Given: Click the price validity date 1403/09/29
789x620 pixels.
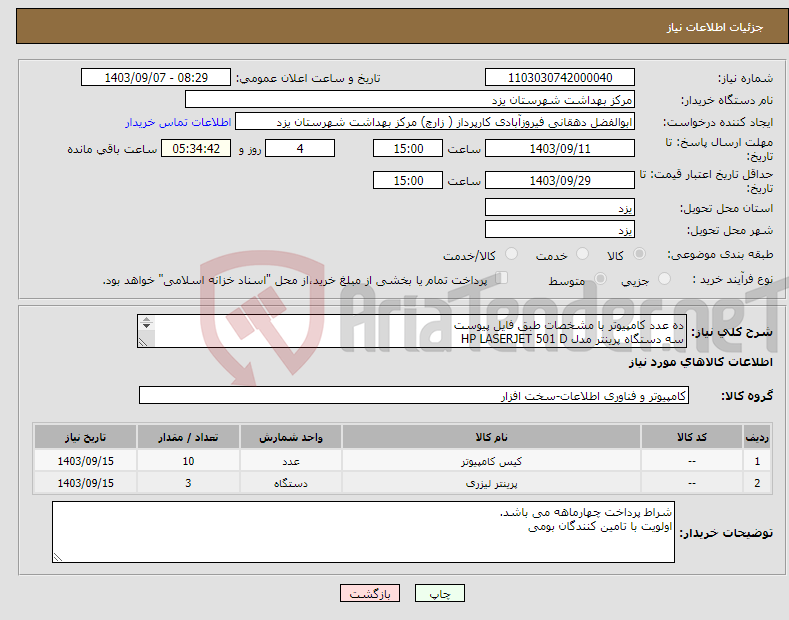Looking at the screenshot, I should click(560, 180).
